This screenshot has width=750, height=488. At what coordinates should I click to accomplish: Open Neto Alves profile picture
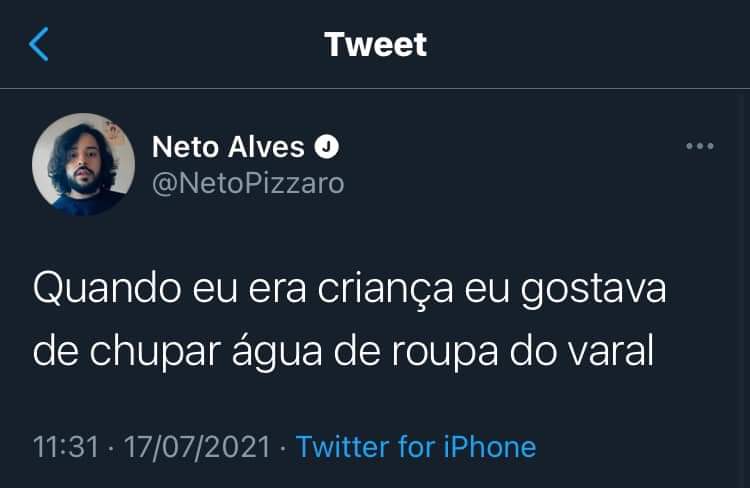click(83, 164)
